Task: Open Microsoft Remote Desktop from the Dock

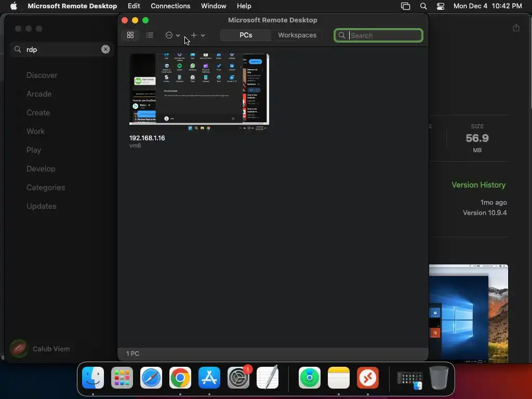Action: tap(368, 378)
